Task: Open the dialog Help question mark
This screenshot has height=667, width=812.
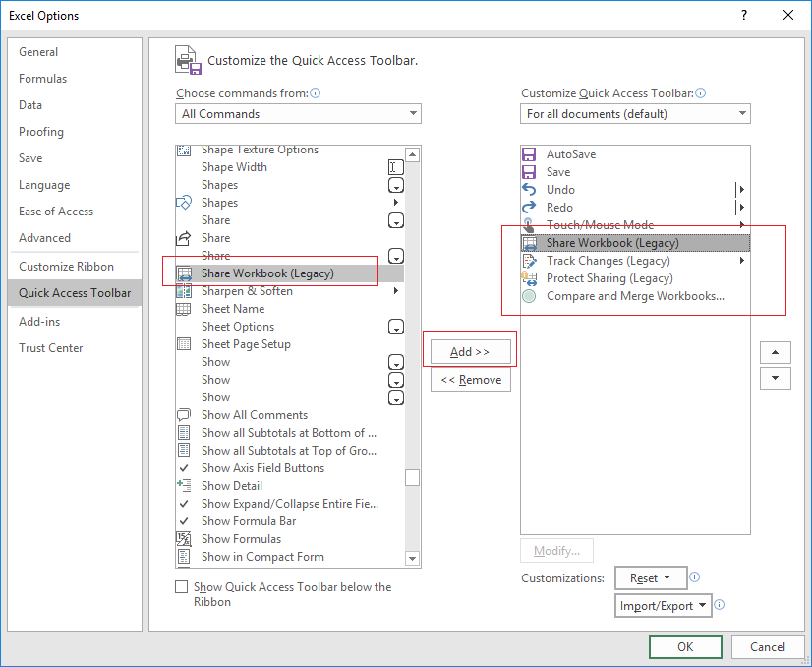Action: tap(744, 15)
